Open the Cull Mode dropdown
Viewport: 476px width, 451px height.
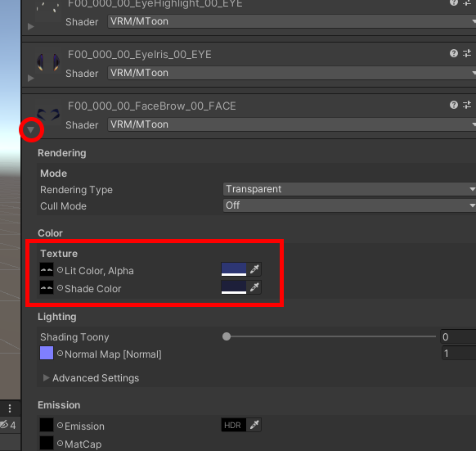click(x=349, y=205)
